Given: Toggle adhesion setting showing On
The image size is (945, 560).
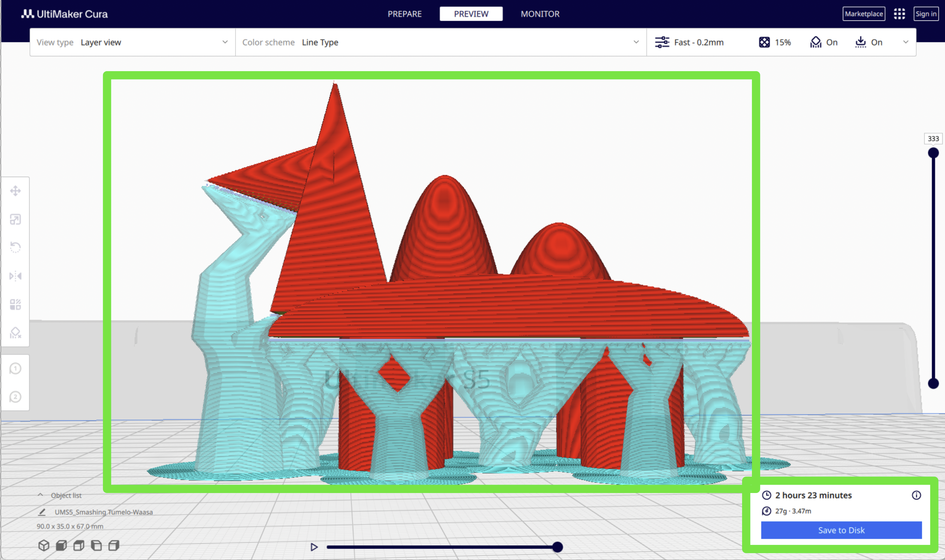Looking at the screenshot, I should pos(869,42).
